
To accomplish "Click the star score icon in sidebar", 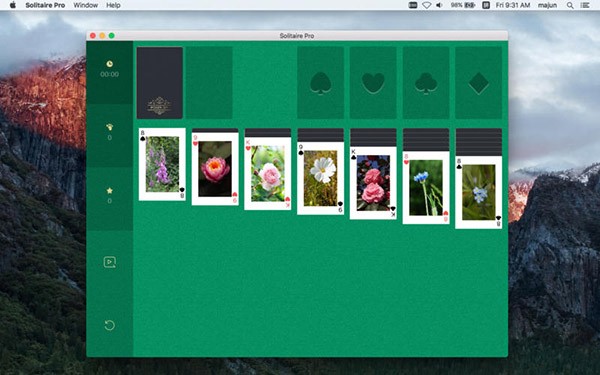I will 109,191.
